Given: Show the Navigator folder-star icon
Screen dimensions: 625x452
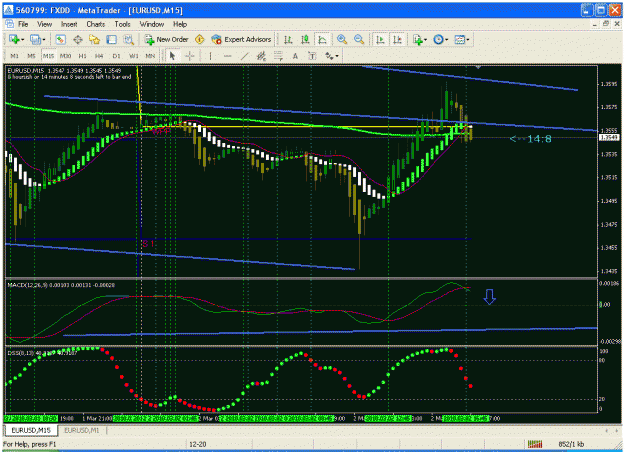Looking at the screenshot, I should [x=94, y=39].
